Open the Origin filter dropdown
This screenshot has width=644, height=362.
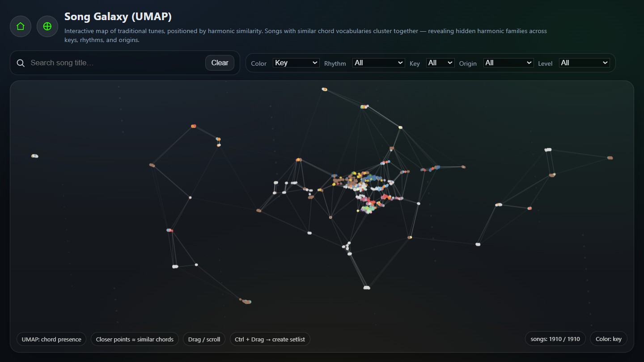pos(508,63)
